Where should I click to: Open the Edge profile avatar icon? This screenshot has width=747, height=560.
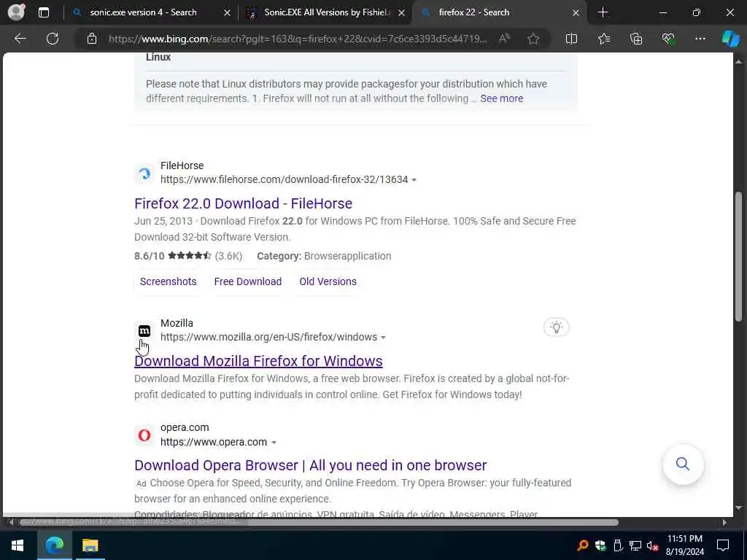[16, 12]
